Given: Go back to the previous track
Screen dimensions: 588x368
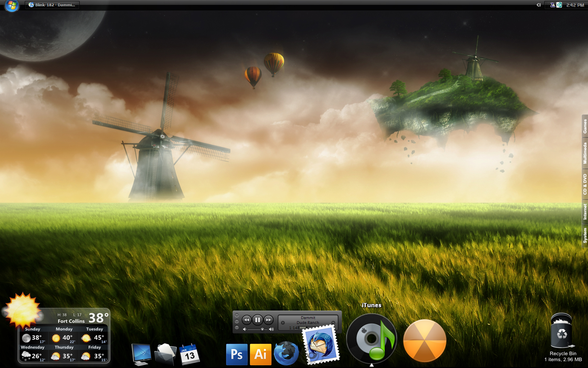Looking at the screenshot, I should (x=247, y=320).
